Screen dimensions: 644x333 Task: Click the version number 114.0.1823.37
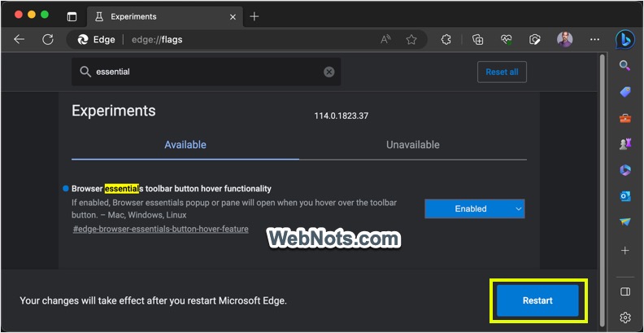(x=342, y=116)
